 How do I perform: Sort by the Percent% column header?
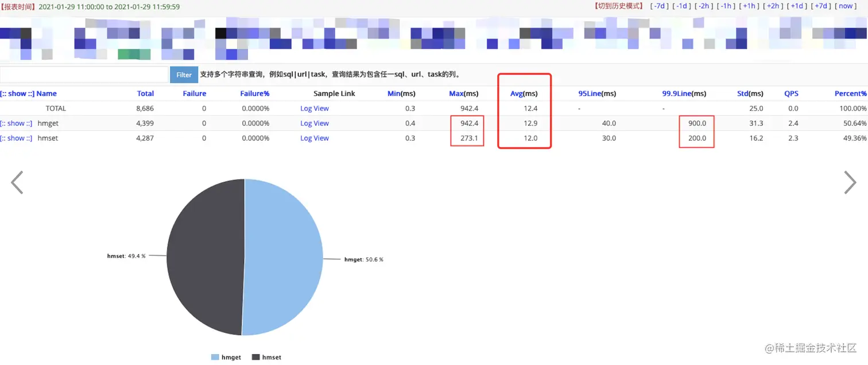851,94
